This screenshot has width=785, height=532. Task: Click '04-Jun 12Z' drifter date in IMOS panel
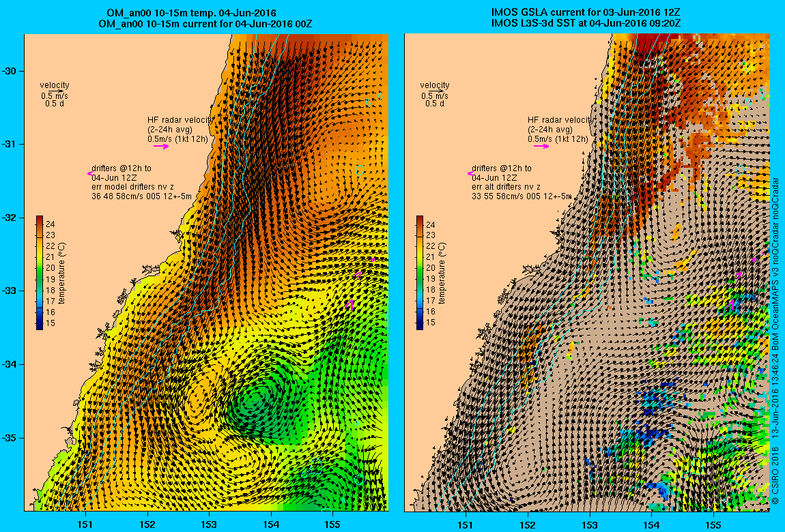click(494, 177)
